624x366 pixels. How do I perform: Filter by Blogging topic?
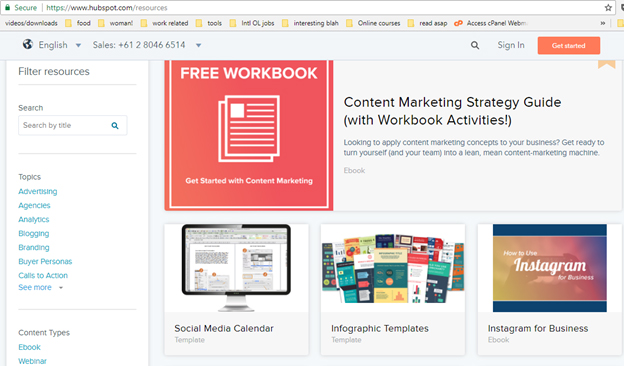point(33,233)
